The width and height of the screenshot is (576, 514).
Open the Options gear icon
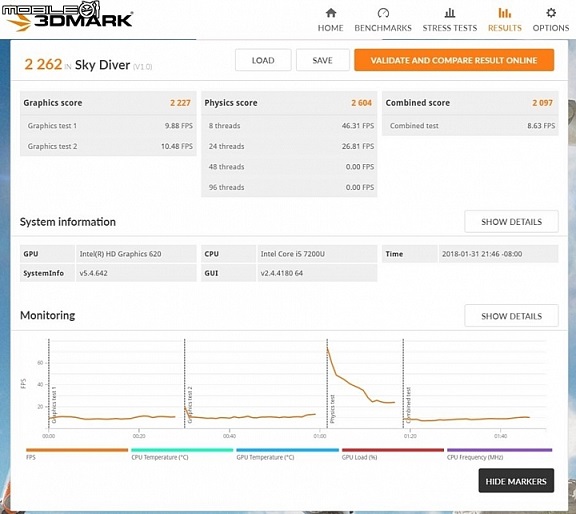[551, 13]
